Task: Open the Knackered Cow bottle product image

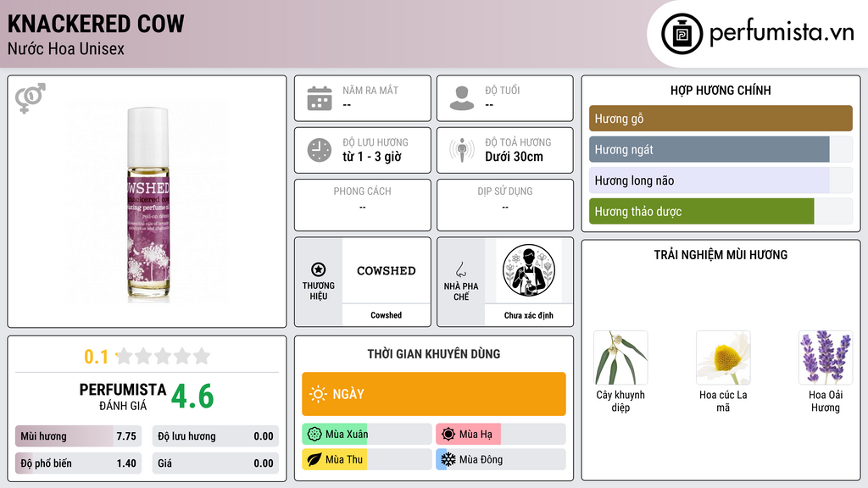Action: pos(147,202)
